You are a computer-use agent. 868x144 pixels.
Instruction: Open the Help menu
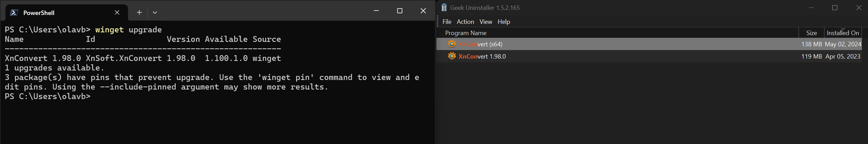[503, 22]
